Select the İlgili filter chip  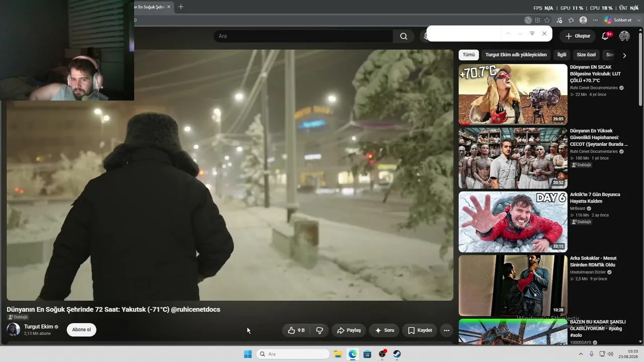[x=561, y=55]
